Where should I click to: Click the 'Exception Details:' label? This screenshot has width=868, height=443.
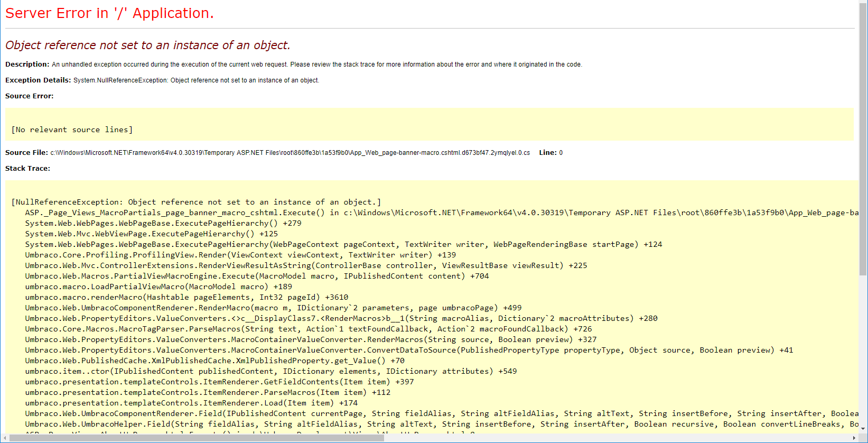pyautogui.click(x=38, y=80)
